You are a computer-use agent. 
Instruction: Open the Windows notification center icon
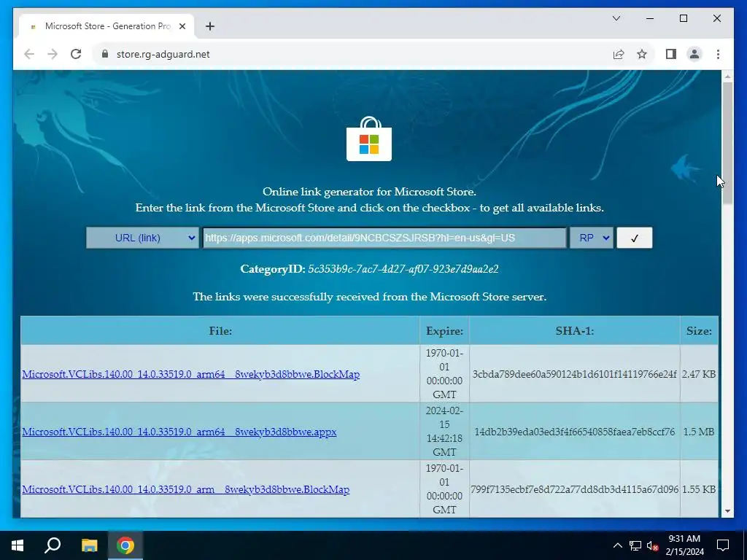(723, 545)
